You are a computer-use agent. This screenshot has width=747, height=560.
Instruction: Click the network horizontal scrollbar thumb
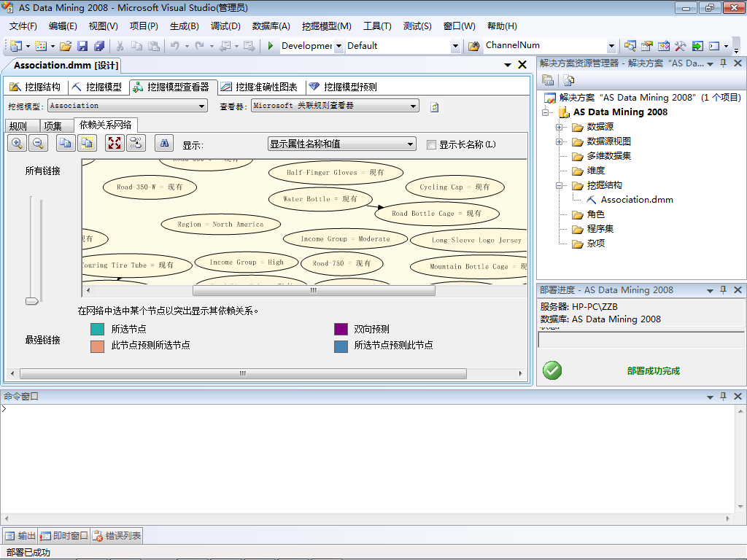314,290
